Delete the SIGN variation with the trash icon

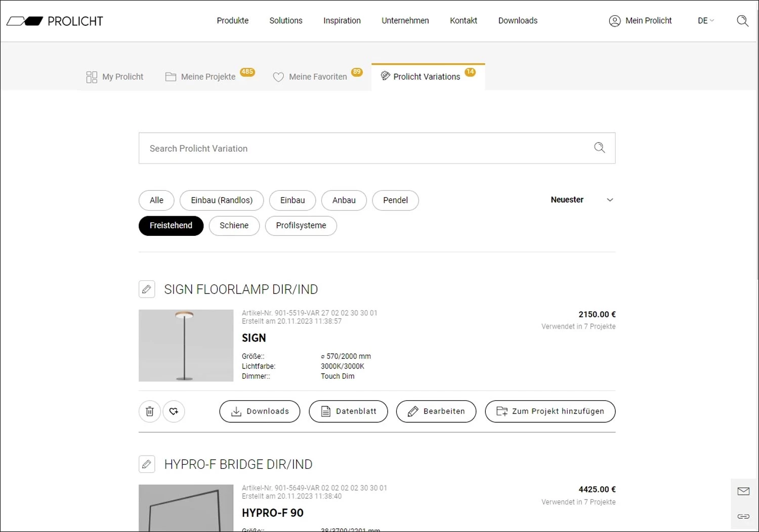(x=150, y=412)
